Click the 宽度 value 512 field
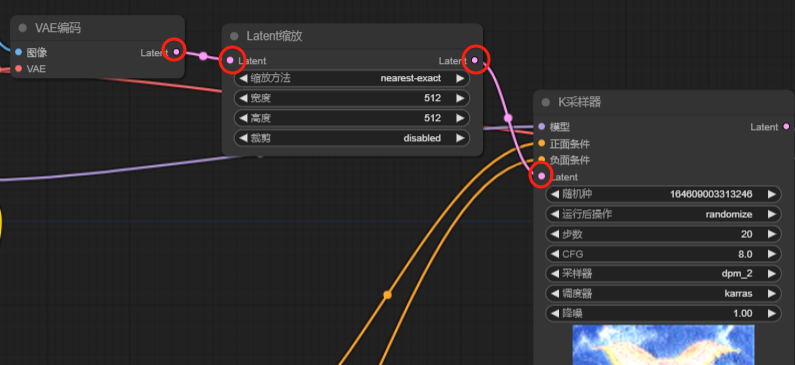Image resolution: width=795 pixels, height=365 pixels. point(351,98)
